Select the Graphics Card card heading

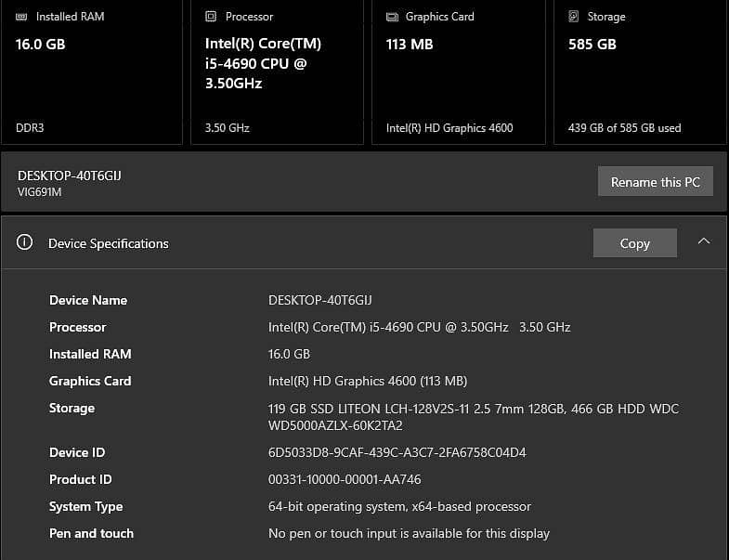(x=440, y=17)
